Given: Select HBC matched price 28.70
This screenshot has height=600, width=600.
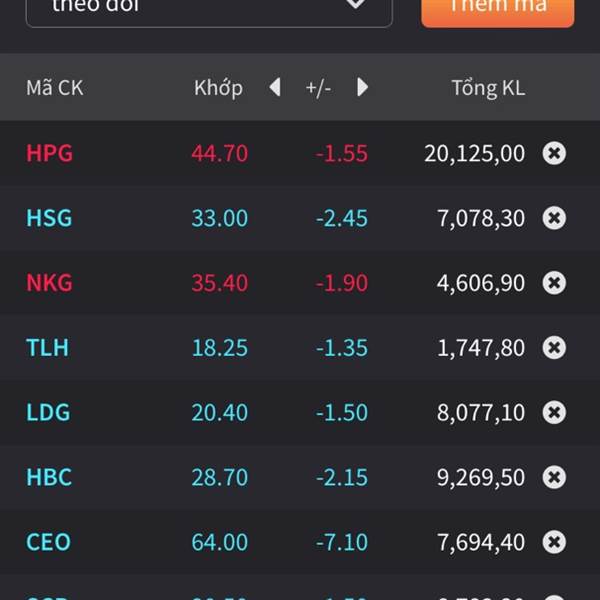Looking at the screenshot, I should [x=220, y=477].
